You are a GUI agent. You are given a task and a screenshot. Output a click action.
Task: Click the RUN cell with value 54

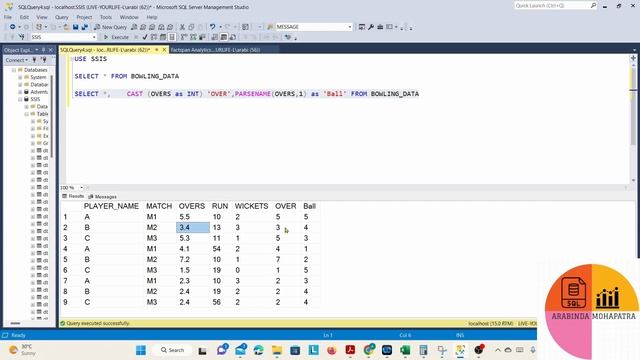[x=216, y=249]
